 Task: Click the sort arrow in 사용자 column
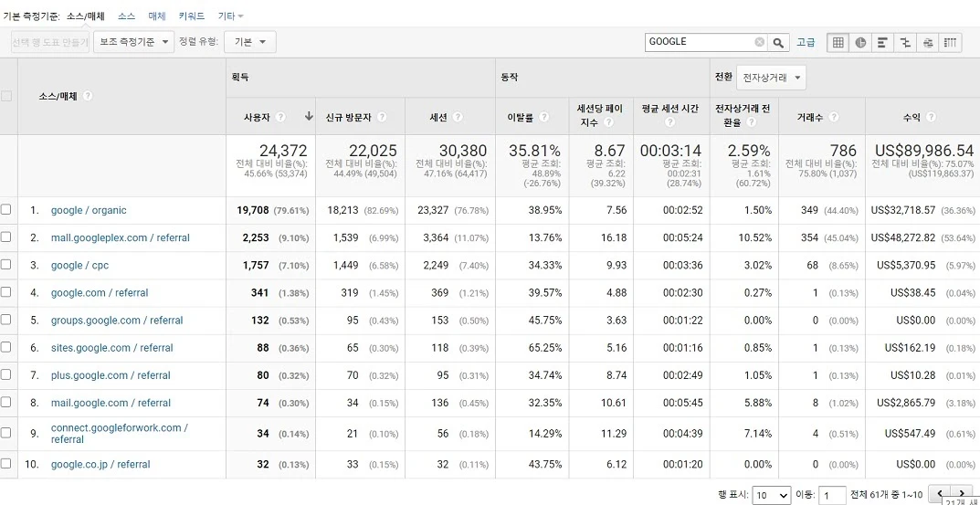click(309, 116)
